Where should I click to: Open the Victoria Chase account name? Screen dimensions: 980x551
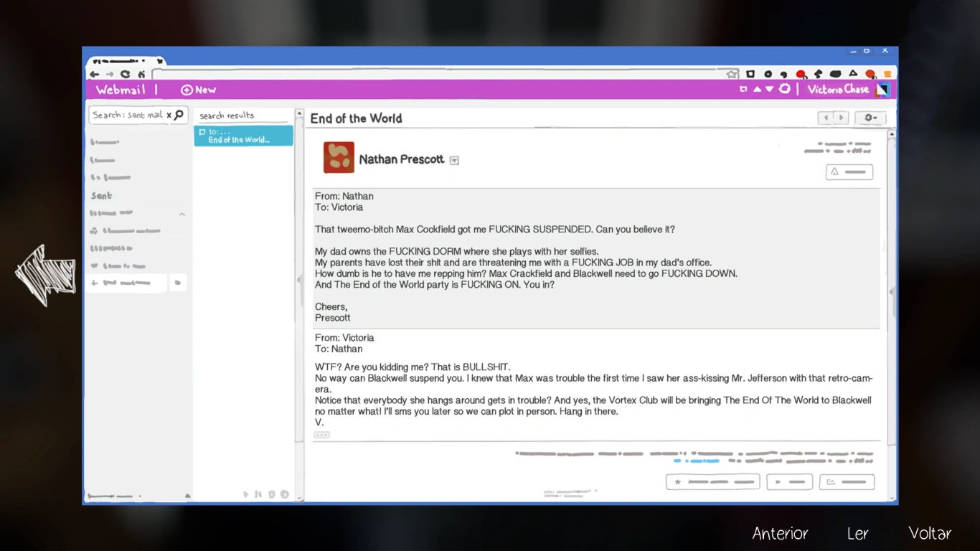[838, 90]
